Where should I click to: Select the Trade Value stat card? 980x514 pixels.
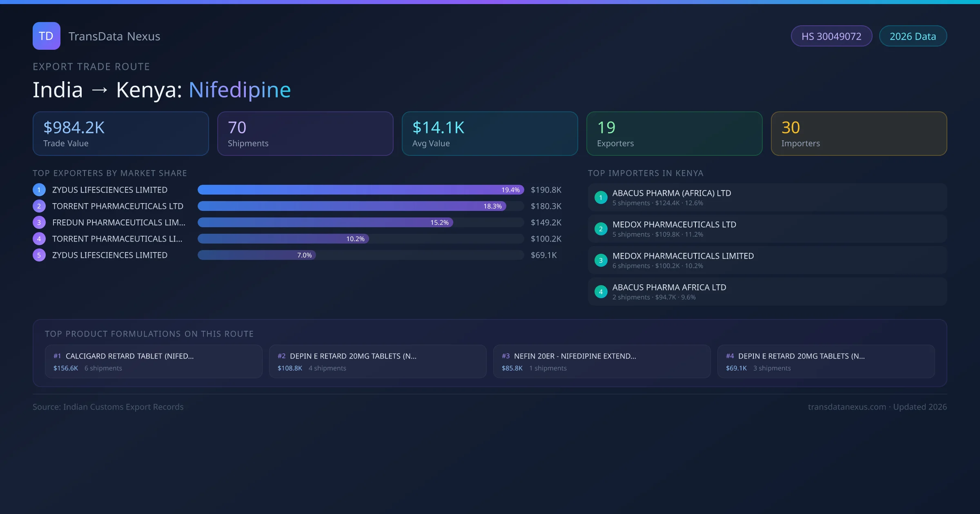120,134
